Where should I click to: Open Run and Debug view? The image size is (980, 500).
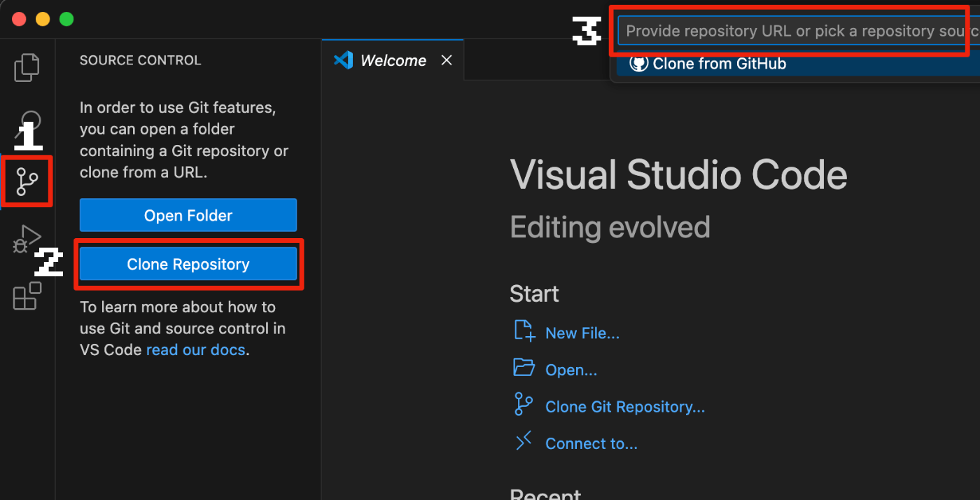click(x=27, y=239)
